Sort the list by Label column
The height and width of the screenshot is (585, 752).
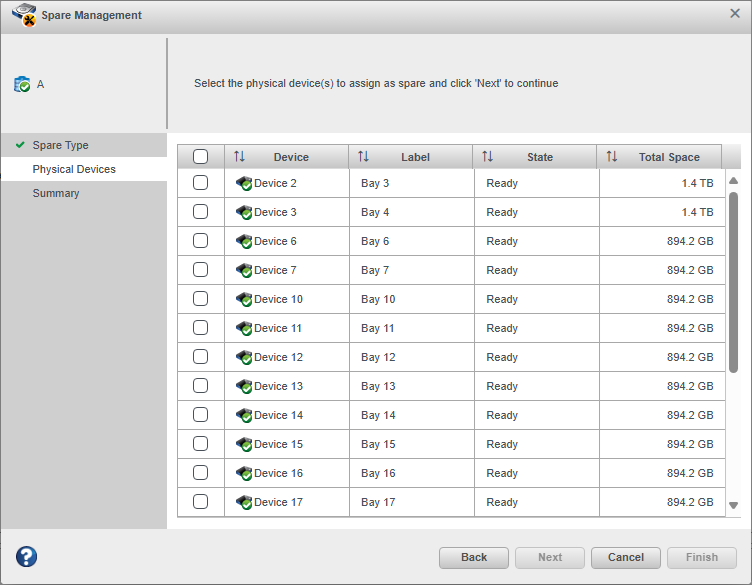363,157
